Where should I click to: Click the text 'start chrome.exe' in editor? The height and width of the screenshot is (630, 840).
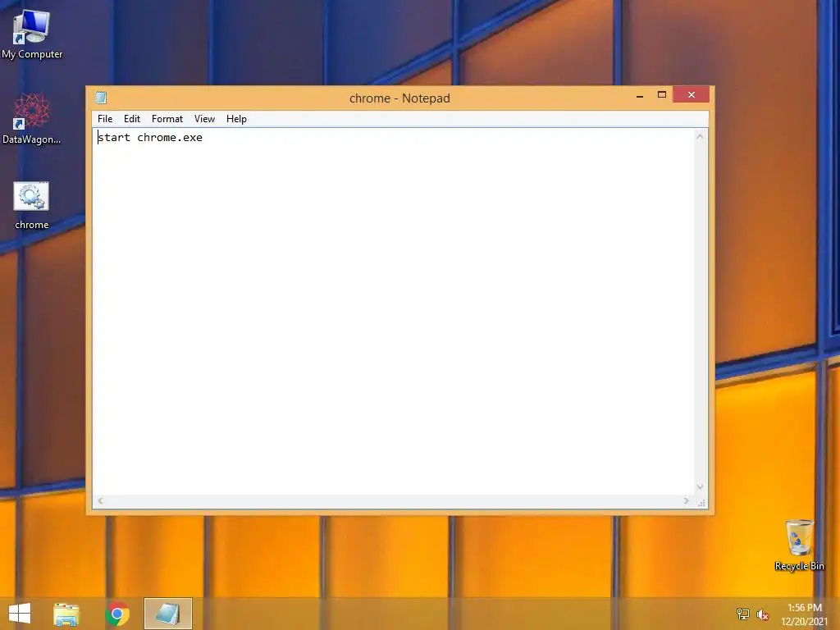(150, 138)
